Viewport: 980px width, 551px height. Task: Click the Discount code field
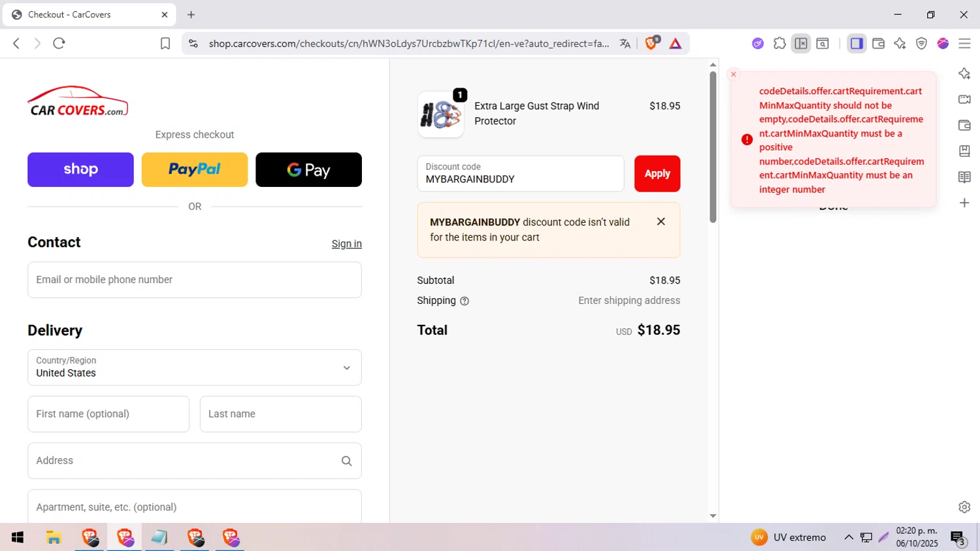(521, 173)
